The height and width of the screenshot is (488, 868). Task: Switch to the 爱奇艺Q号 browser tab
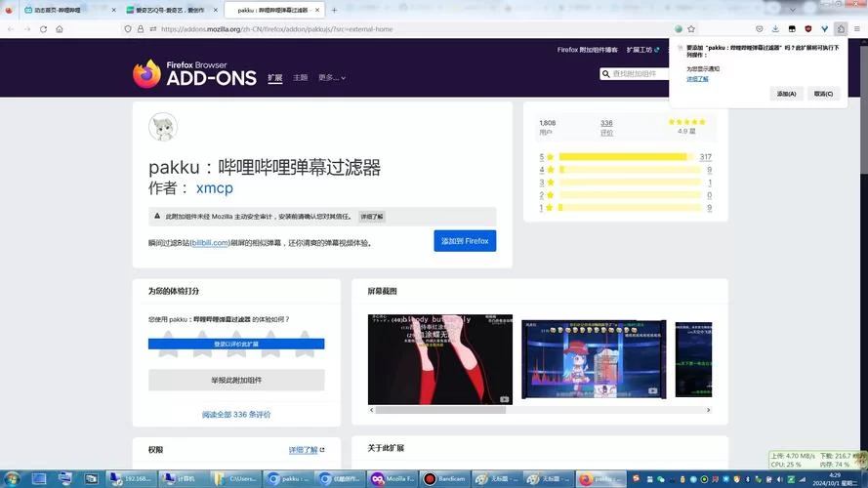pos(171,10)
